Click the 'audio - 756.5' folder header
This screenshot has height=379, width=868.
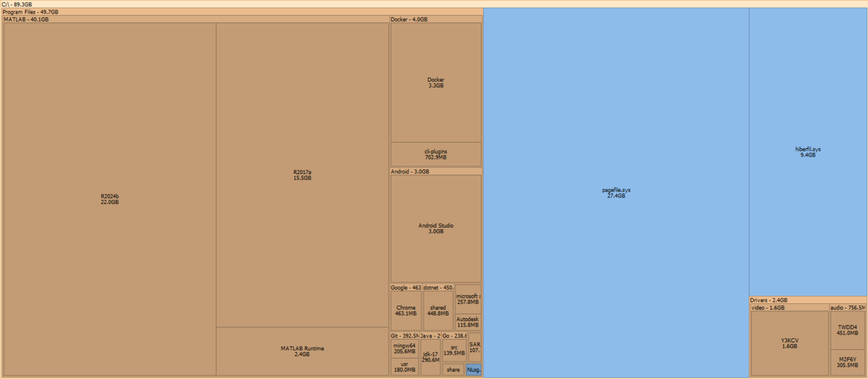click(x=848, y=307)
